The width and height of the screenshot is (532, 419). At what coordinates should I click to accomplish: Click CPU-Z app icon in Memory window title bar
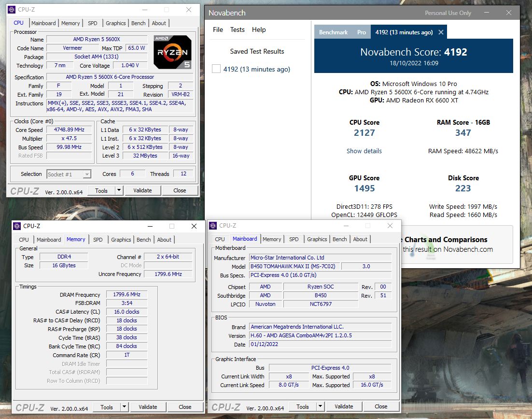[17, 226]
